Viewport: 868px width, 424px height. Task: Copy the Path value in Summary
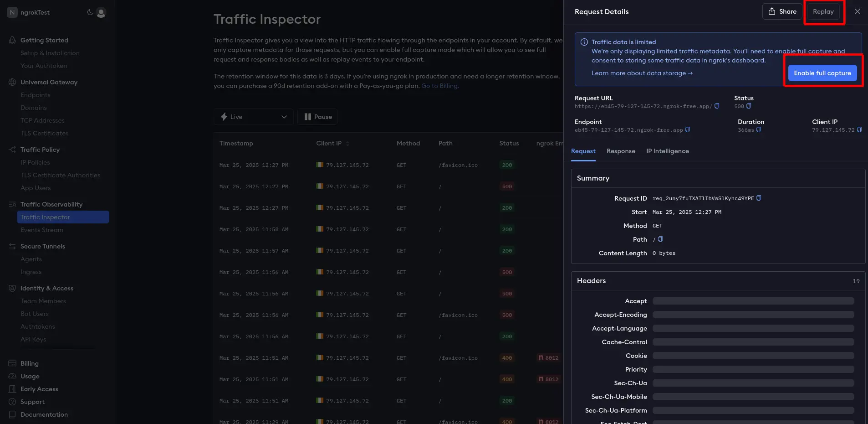(660, 239)
